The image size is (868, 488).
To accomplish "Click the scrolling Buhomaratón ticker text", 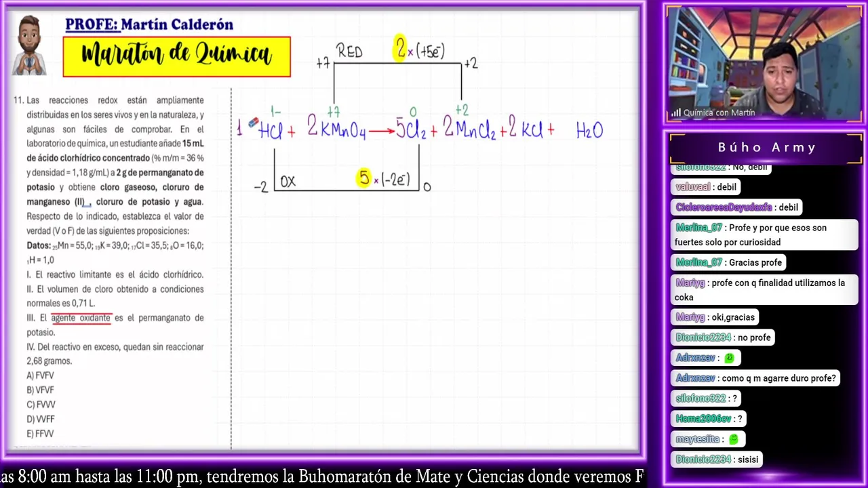I will (x=321, y=476).
